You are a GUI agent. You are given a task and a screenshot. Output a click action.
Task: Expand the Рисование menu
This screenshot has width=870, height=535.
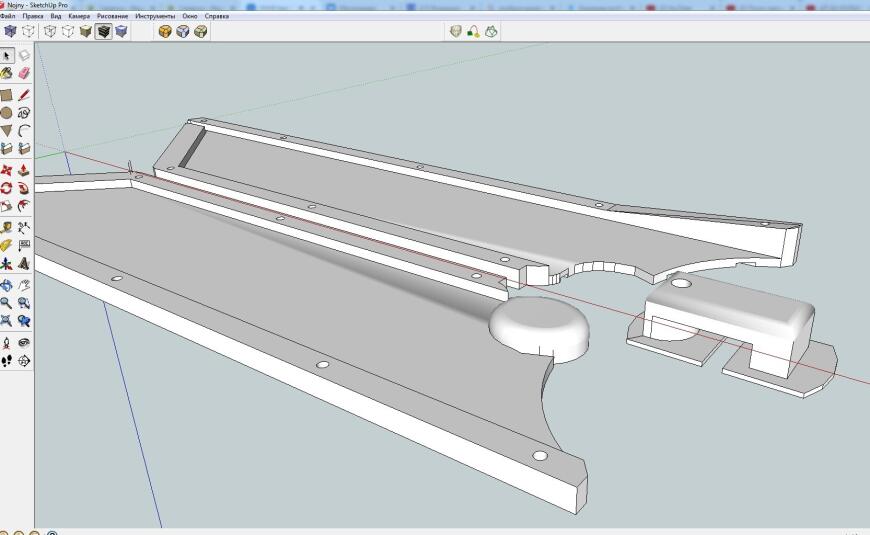tap(112, 17)
